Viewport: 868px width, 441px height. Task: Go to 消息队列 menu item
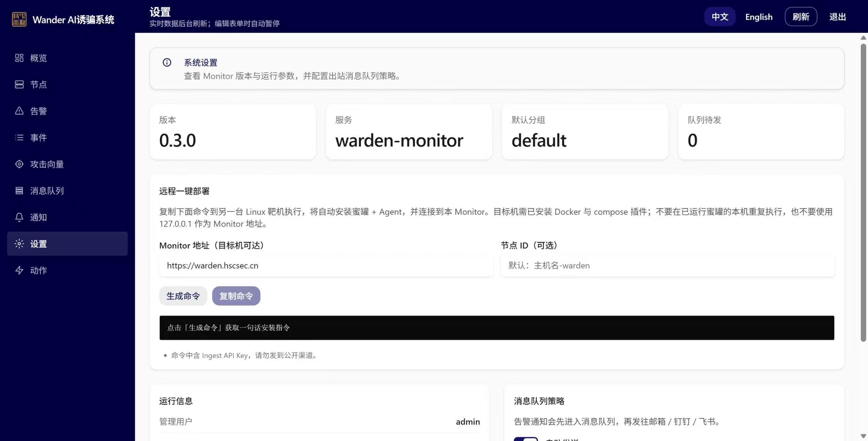click(67, 191)
